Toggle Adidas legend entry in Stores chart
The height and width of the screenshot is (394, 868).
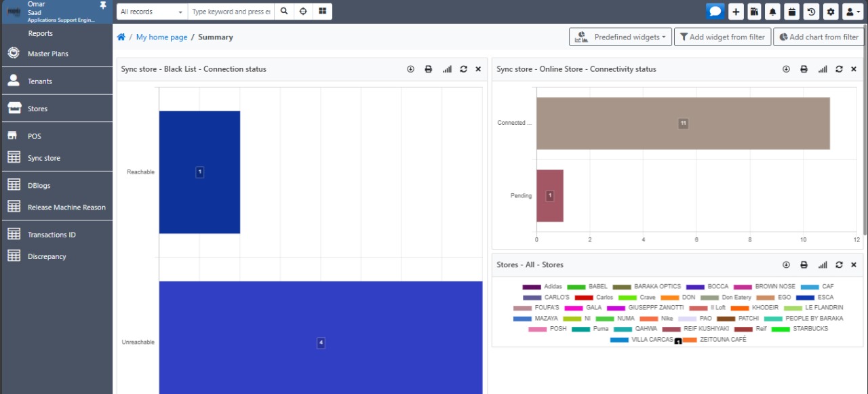pyautogui.click(x=543, y=287)
